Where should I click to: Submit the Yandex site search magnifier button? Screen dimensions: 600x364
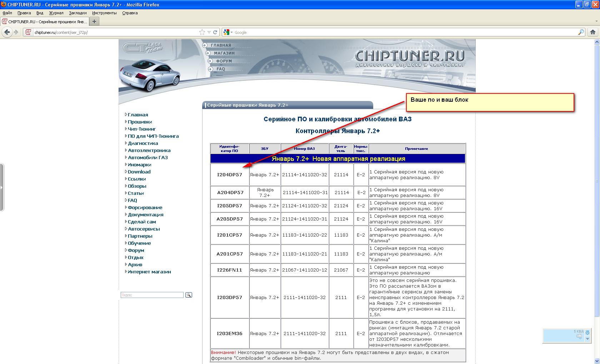click(x=189, y=295)
